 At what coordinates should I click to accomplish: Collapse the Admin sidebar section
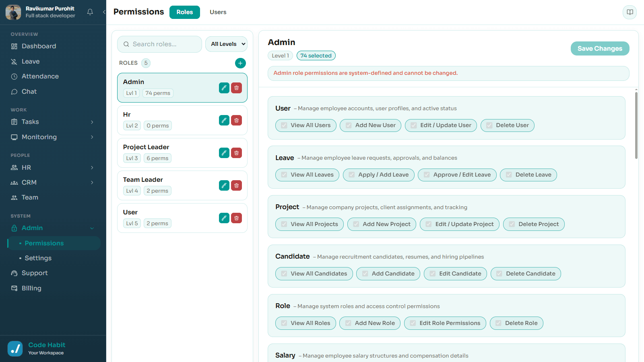click(x=53, y=228)
